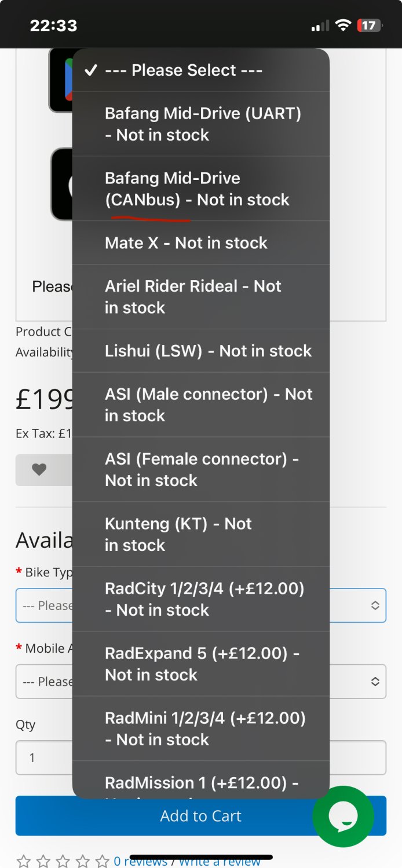Image resolution: width=402 pixels, height=868 pixels.
Task: Tap the Wi-Fi status icon
Action: pos(343,25)
